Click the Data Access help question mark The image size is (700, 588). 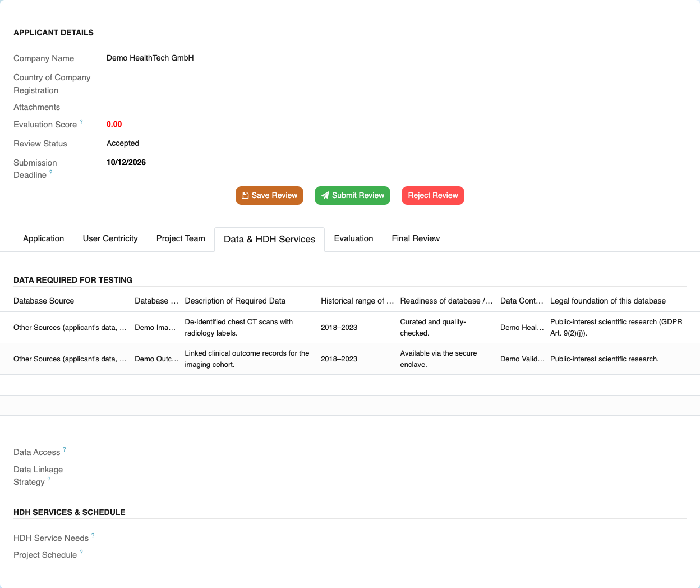pyautogui.click(x=65, y=449)
